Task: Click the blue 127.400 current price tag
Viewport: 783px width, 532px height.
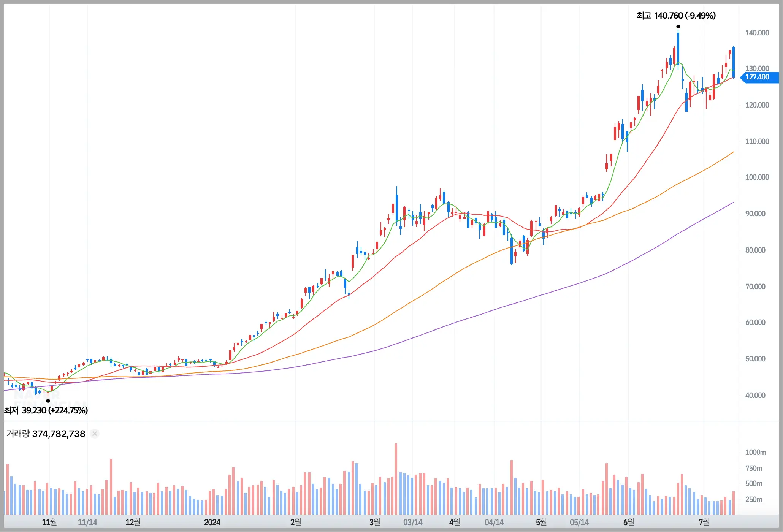Action: tap(758, 77)
